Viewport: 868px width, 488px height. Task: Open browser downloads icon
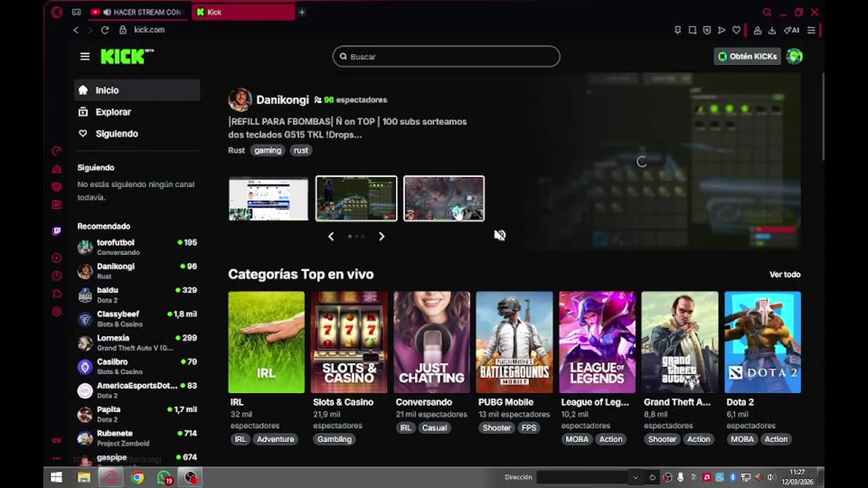click(x=772, y=30)
